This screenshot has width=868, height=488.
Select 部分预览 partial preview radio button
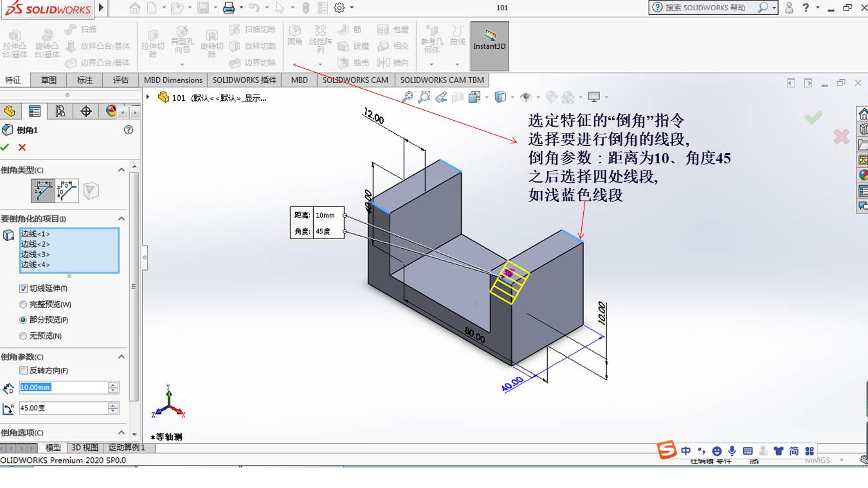tap(23, 320)
